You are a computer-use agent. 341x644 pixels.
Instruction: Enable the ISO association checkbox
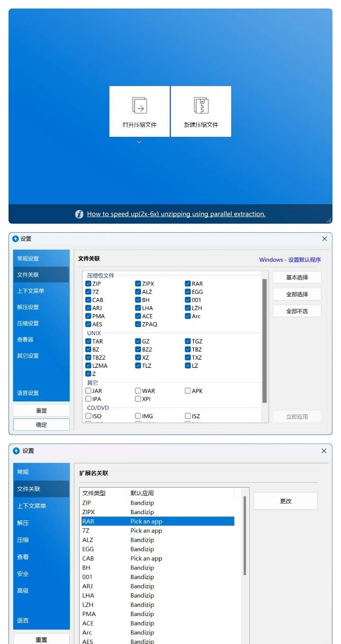point(89,416)
